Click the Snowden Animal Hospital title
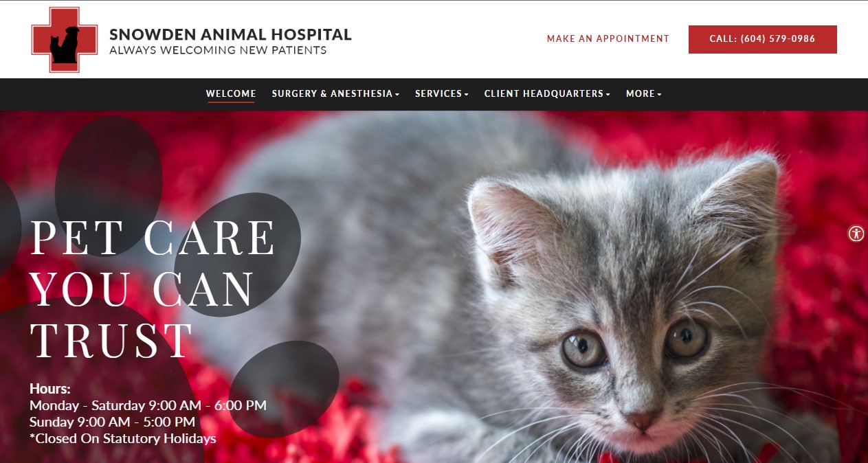This screenshot has height=463, width=868. pos(230,34)
